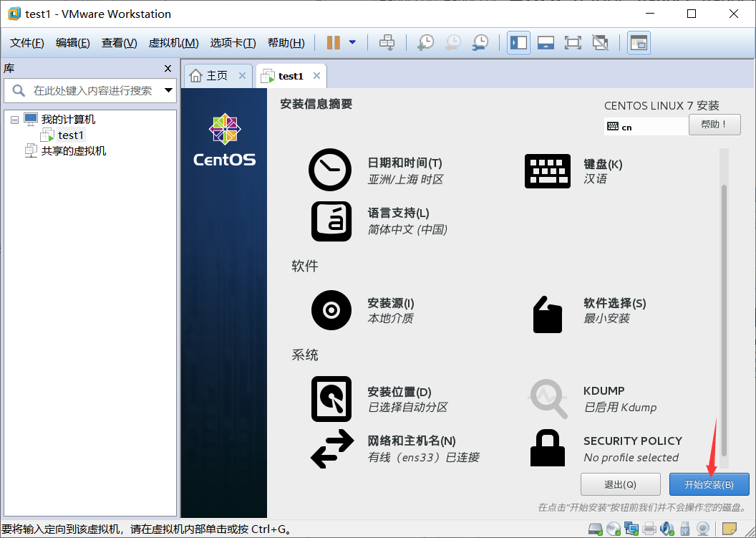Toggle the thumbnail bar view icon
Image resolution: width=756 pixels, height=538 pixels.
[546, 42]
